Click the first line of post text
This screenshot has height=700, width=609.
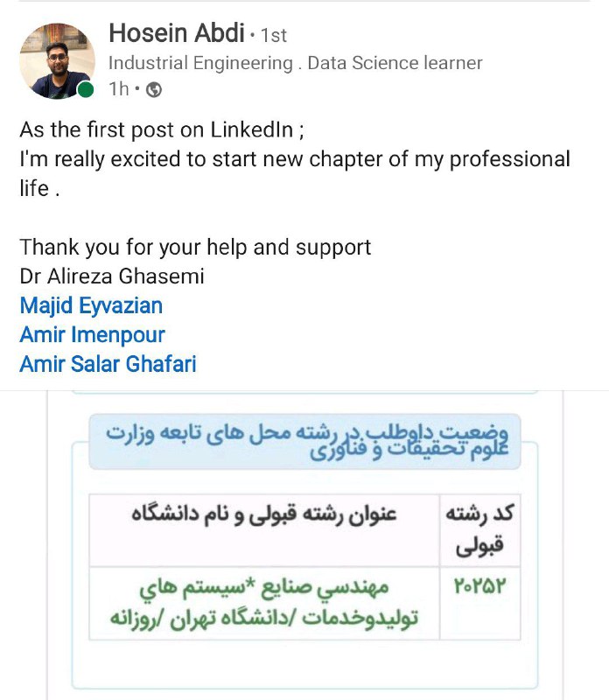point(162,129)
